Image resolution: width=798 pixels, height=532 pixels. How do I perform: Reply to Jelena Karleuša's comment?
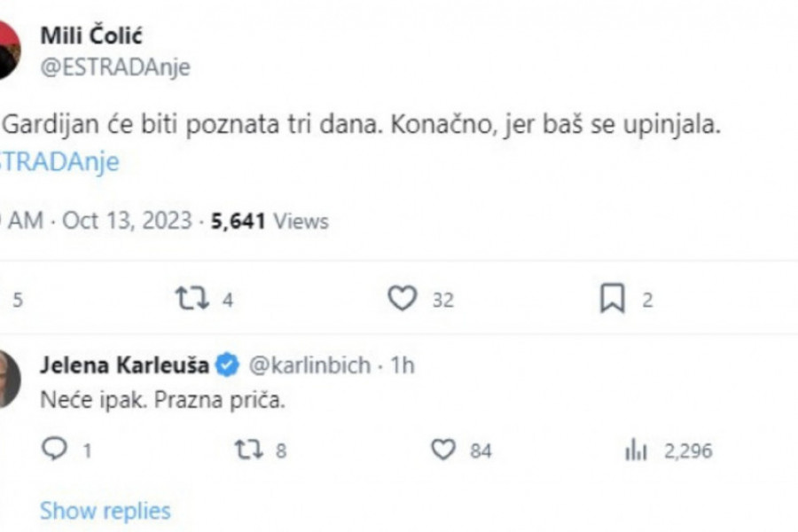pos(54,450)
